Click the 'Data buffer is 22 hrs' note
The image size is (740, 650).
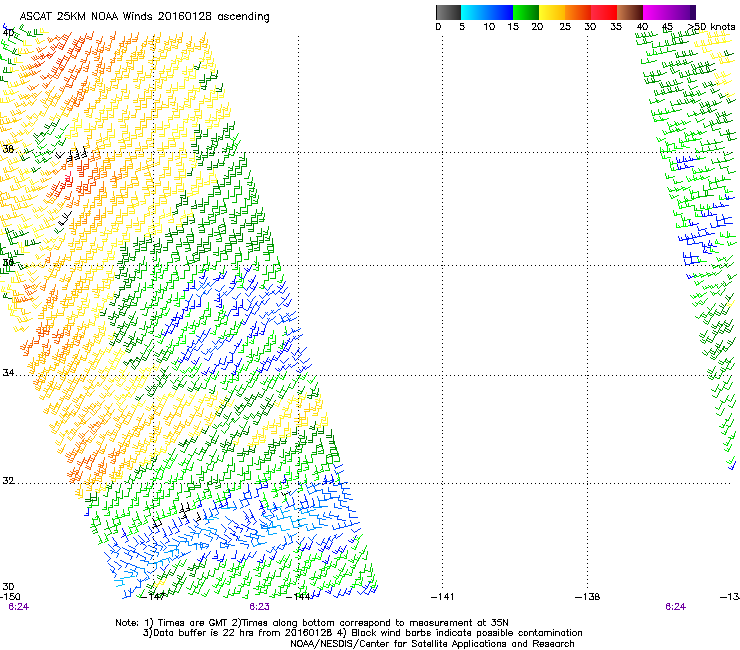(x=362, y=633)
